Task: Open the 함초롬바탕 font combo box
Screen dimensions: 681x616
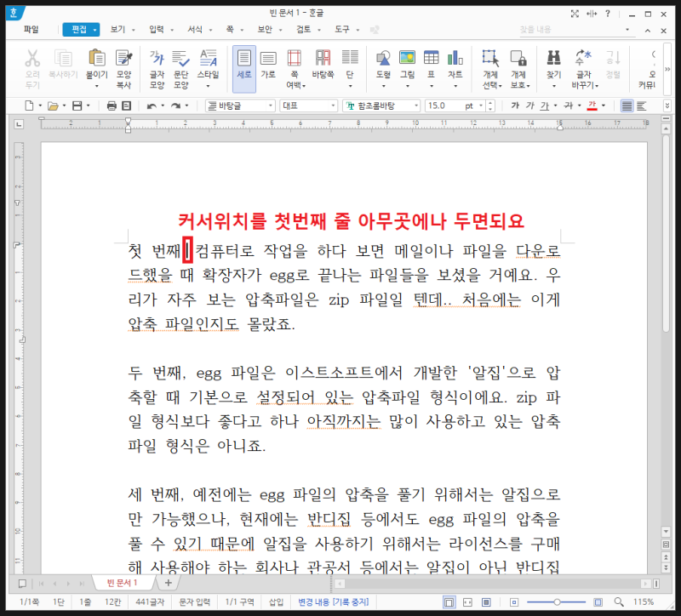Action: point(381,106)
